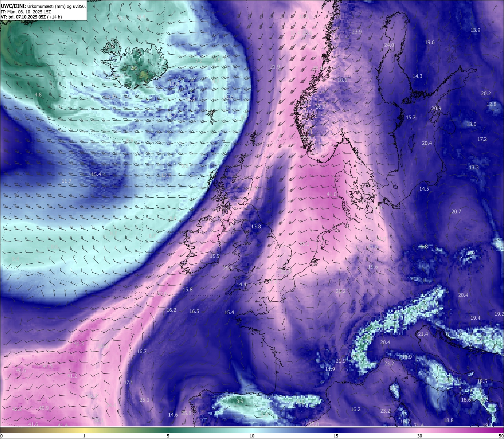The height and width of the screenshot is (439, 504).
Task: Click the 17.1 value on the map
Action: click(128, 383)
